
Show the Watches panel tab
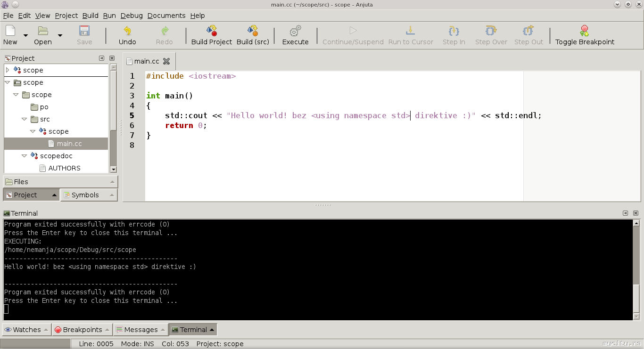26,330
